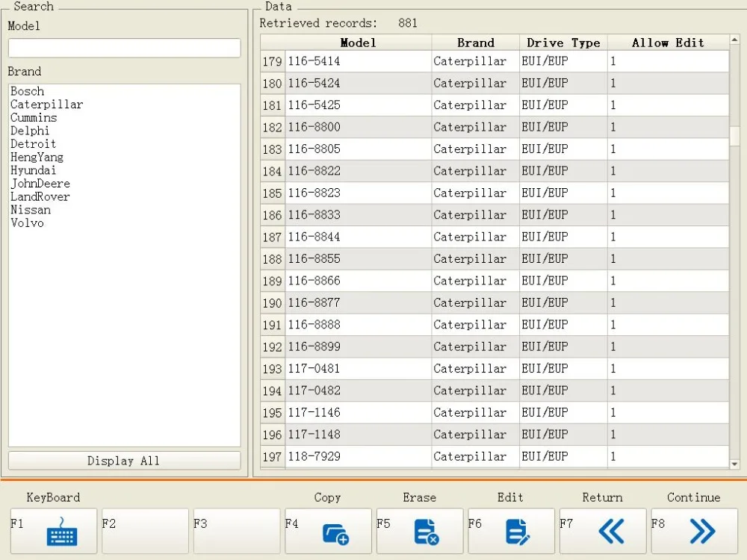
Task: Select model 117-1148 in the table
Action: (x=359, y=435)
